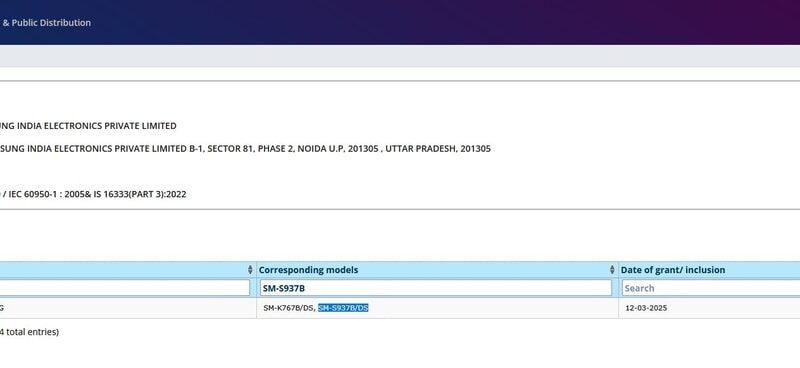Click the Date of grant/ inclusion header
The width and height of the screenshot is (800, 368).
672,269
